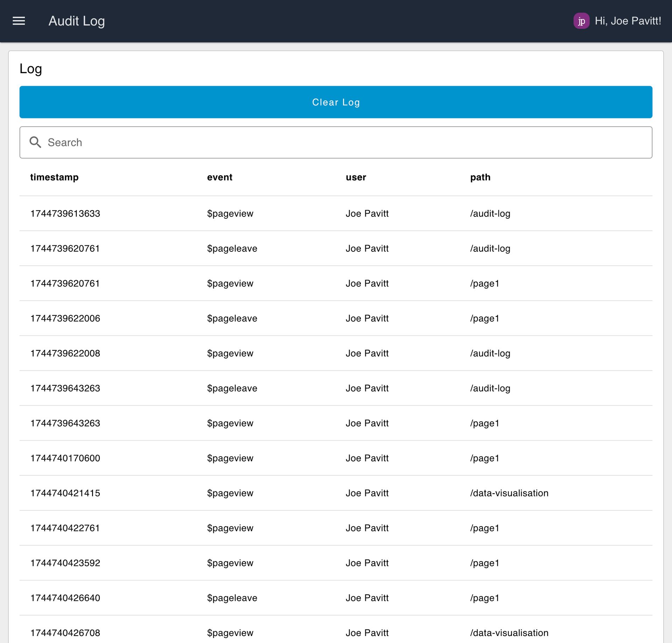Open the hamburger navigation menu

pos(19,21)
